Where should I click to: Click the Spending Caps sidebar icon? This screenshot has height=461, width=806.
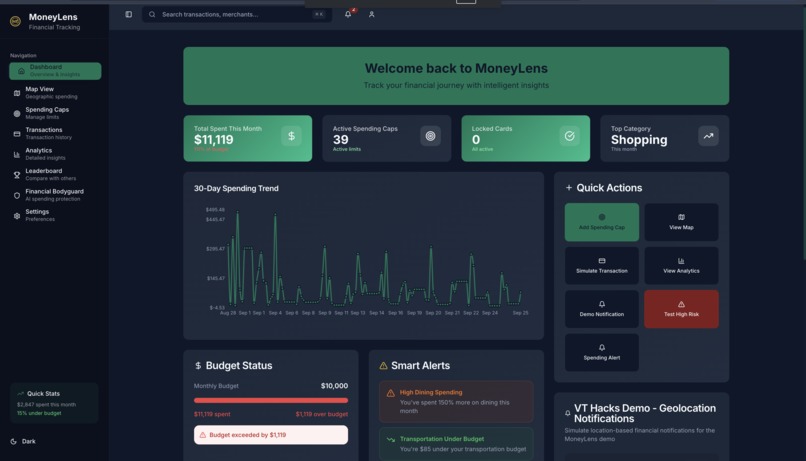(x=17, y=114)
